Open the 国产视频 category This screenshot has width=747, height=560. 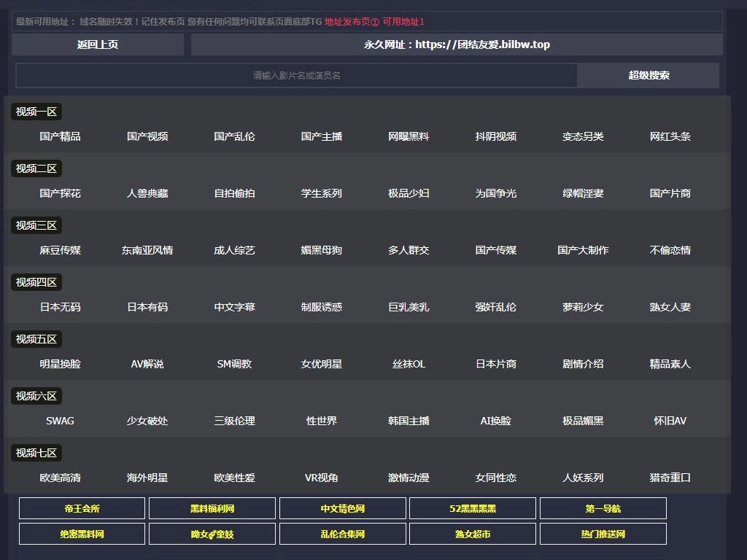pos(147,136)
